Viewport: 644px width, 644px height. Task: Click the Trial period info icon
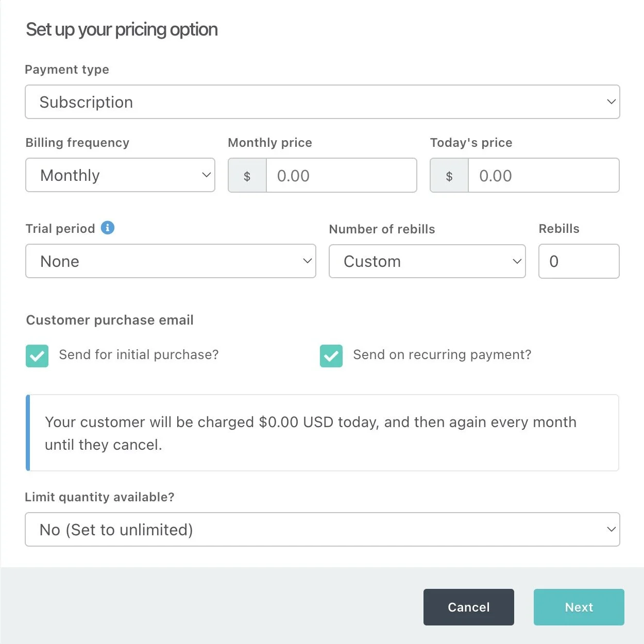pyautogui.click(x=108, y=228)
